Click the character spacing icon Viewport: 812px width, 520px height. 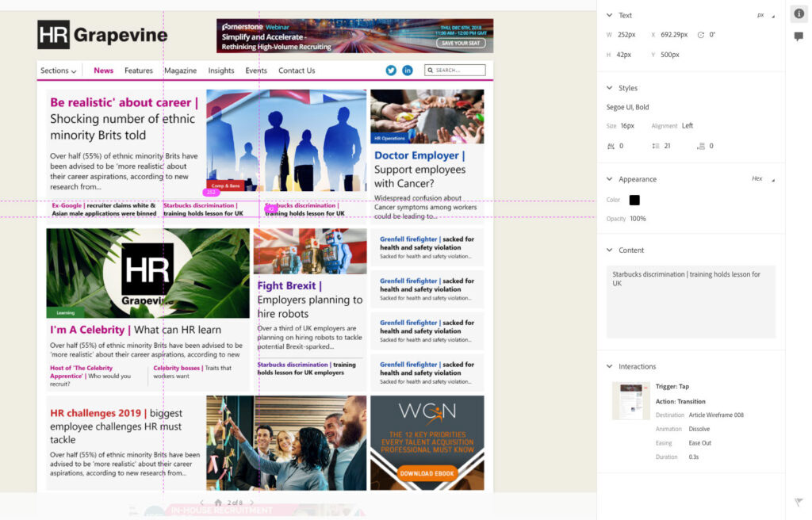click(x=611, y=146)
